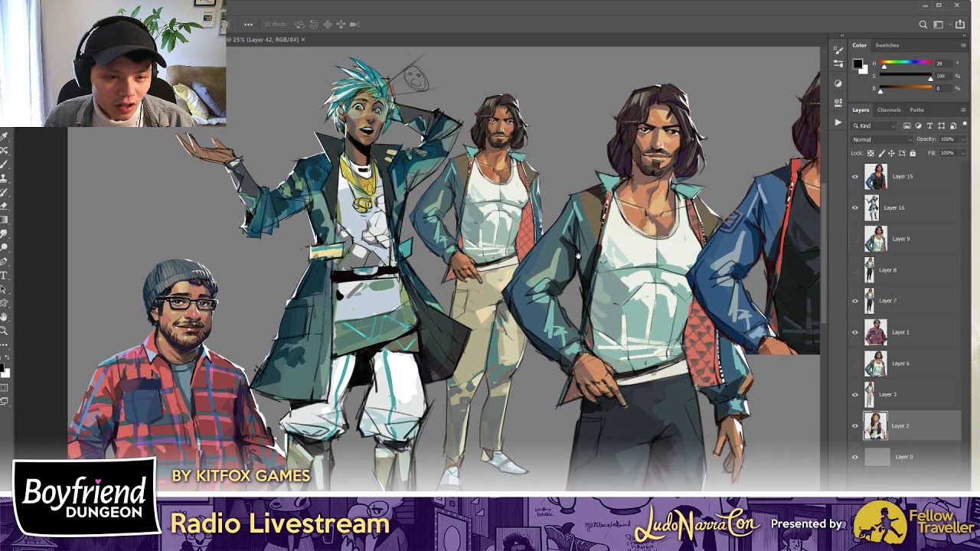
Task: Switch to the Channels tab
Action: (x=889, y=109)
